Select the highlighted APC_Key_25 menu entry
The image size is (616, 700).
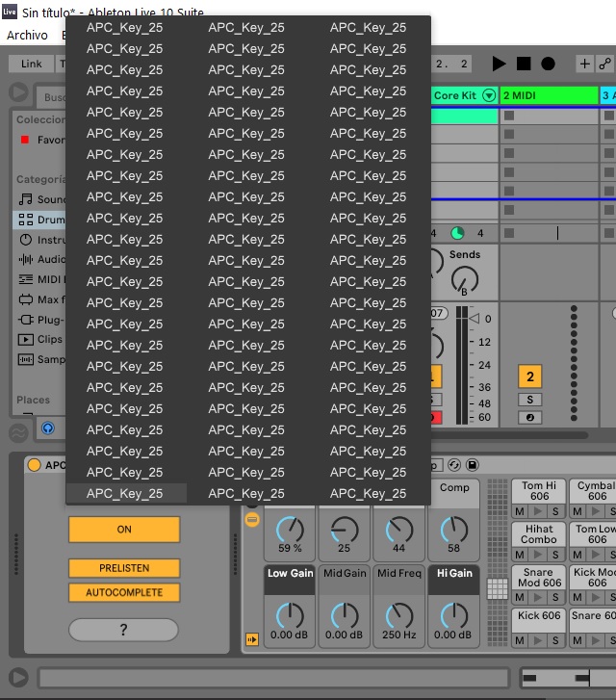(x=126, y=493)
